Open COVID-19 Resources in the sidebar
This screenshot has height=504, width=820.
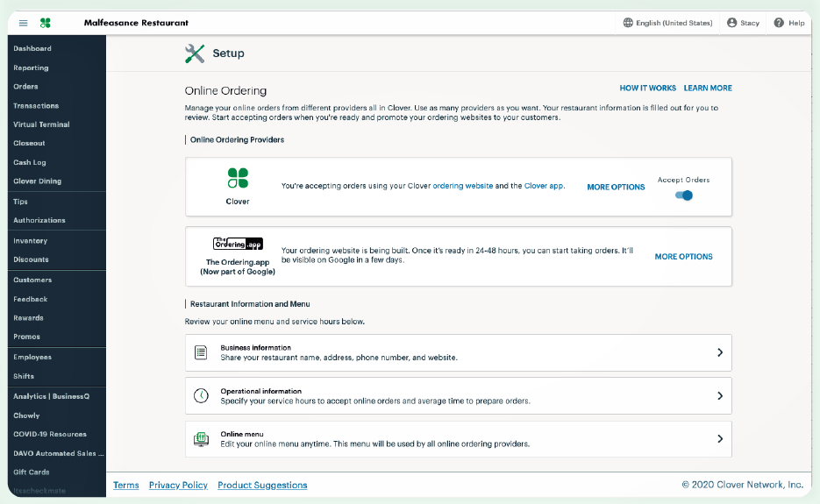(x=50, y=435)
